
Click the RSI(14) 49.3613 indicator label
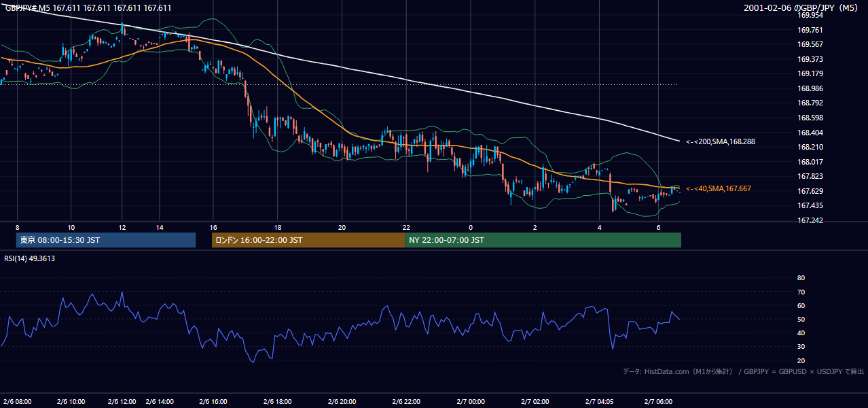point(30,258)
